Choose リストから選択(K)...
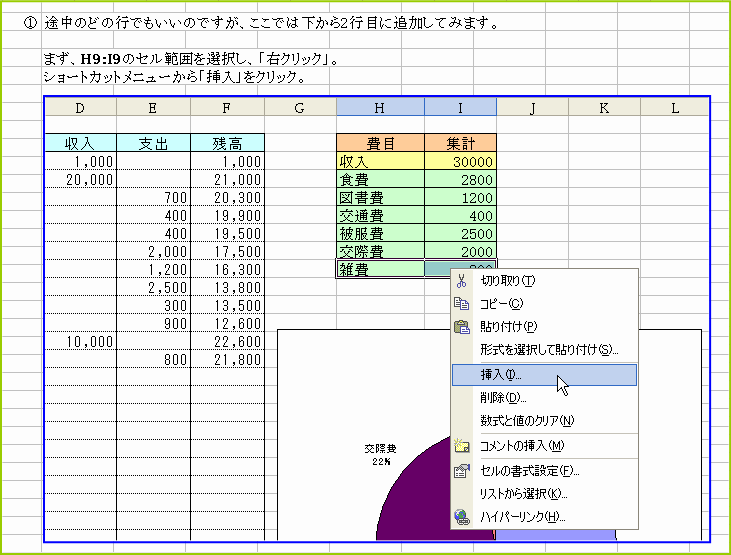Image resolution: width=731 pixels, height=555 pixels. pos(544,494)
